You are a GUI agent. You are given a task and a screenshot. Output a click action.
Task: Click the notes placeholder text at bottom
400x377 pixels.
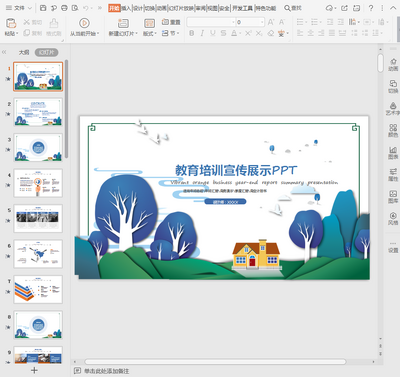click(106, 371)
